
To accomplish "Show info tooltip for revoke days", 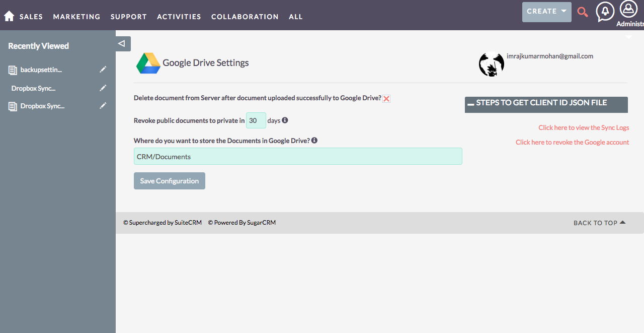I will (x=285, y=120).
